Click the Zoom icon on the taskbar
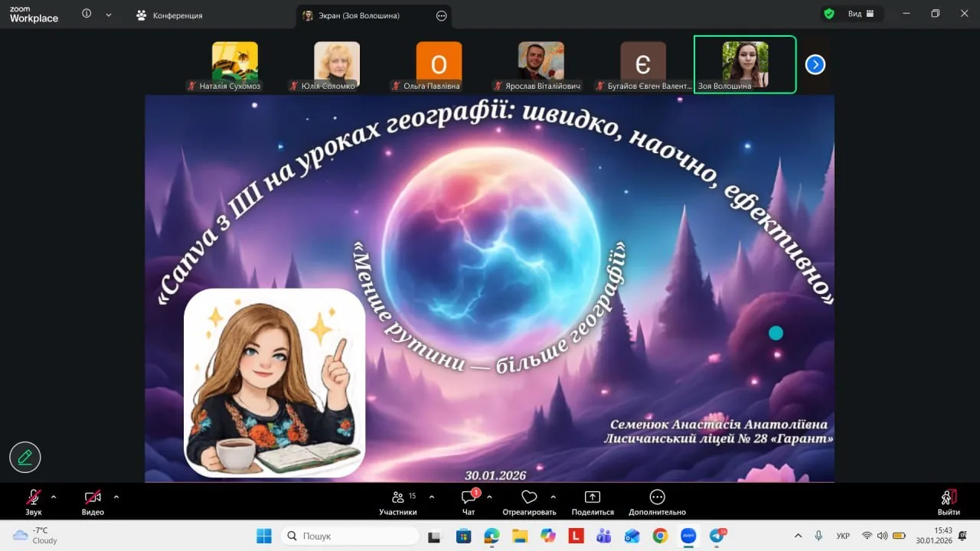Viewport: 980px width, 551px height. (x=688, y=536)
